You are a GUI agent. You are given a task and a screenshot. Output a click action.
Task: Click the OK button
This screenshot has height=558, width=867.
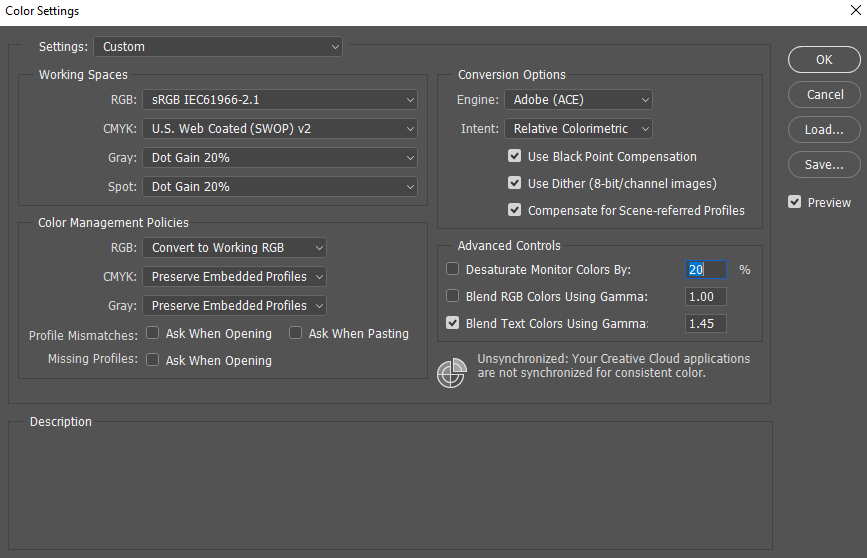tap(824, 60)
